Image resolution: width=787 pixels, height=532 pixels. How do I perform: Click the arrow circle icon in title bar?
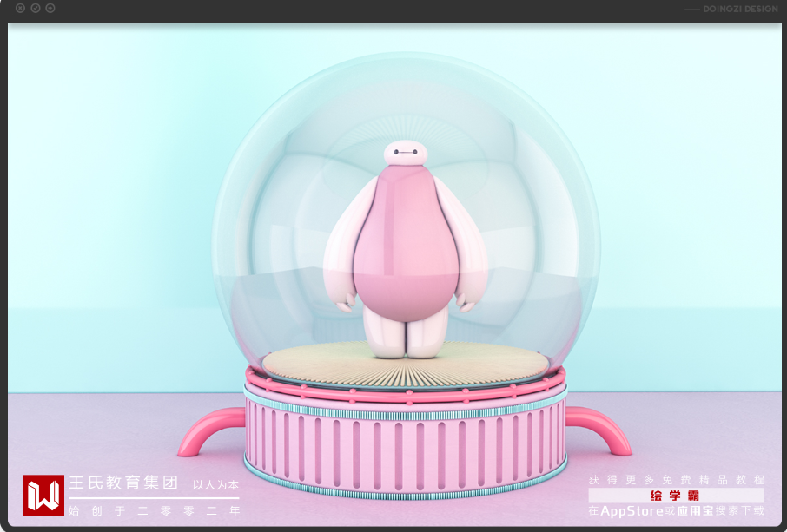(50, 8)
